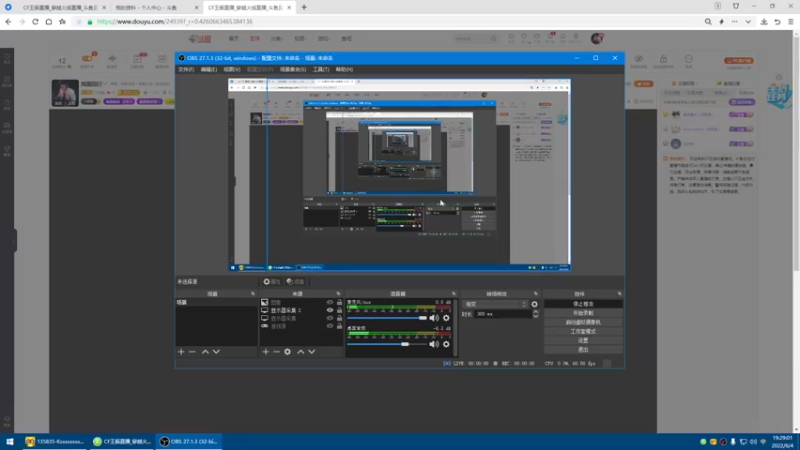This screenshot has width=800, height=450.
Task: Toggle visibility of 显示器采集 source
Action: point(330,318)
